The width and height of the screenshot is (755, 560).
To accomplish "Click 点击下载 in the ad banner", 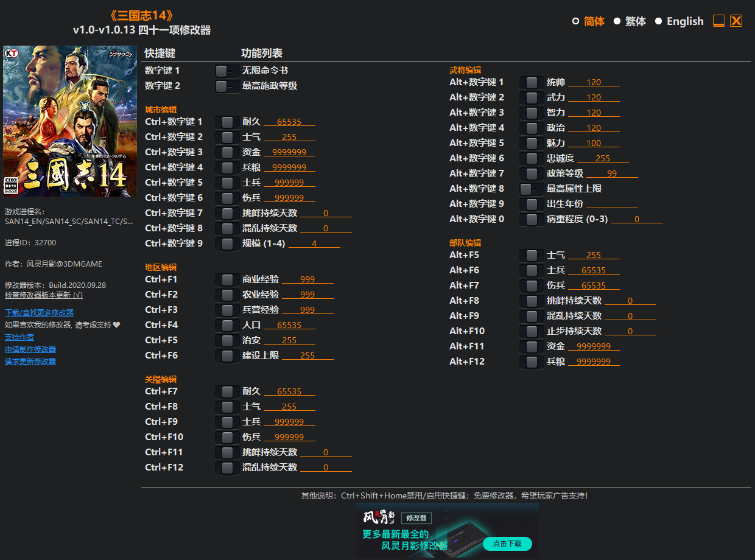I will [x=507, y=544].
